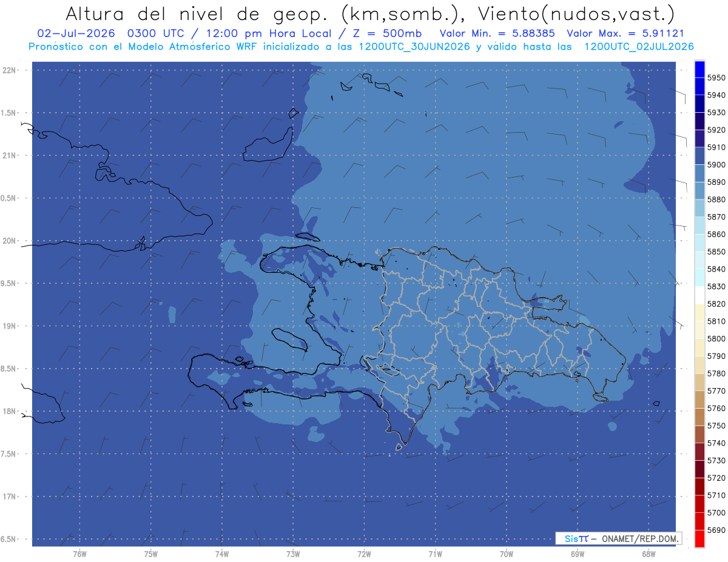Click the 5870 colorbar value
The image size is (728, 562).
click(x=716, y=217)
